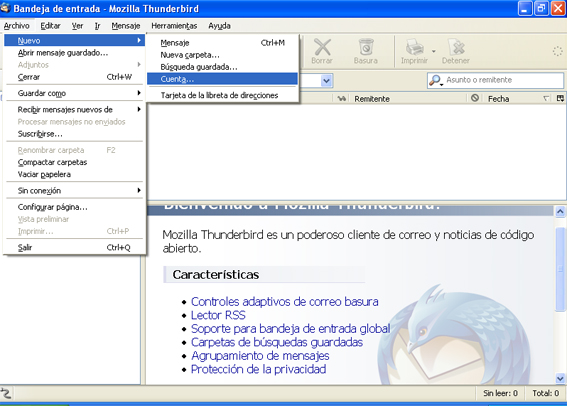
Task: Click the Remitente column header
Action: 408,99
